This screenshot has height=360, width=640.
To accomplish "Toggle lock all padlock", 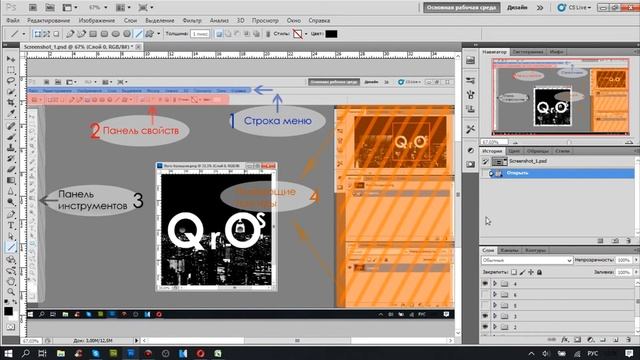I will tap(540, 272).
